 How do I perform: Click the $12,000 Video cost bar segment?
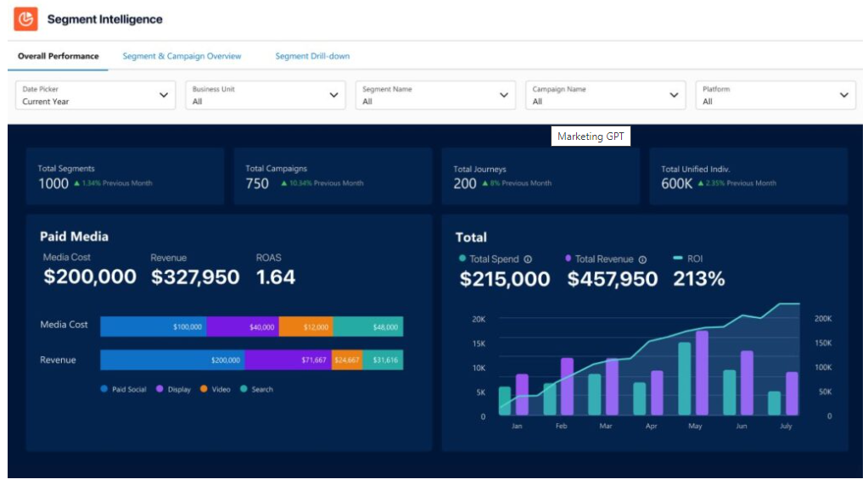tap(306, 326)
